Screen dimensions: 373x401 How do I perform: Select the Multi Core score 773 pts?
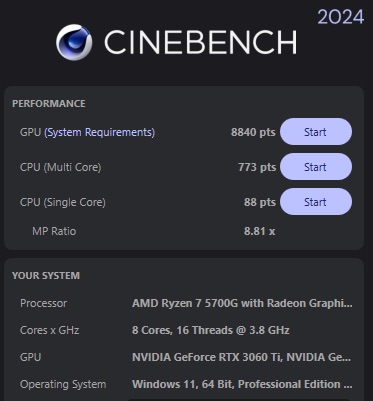point(257,167)
